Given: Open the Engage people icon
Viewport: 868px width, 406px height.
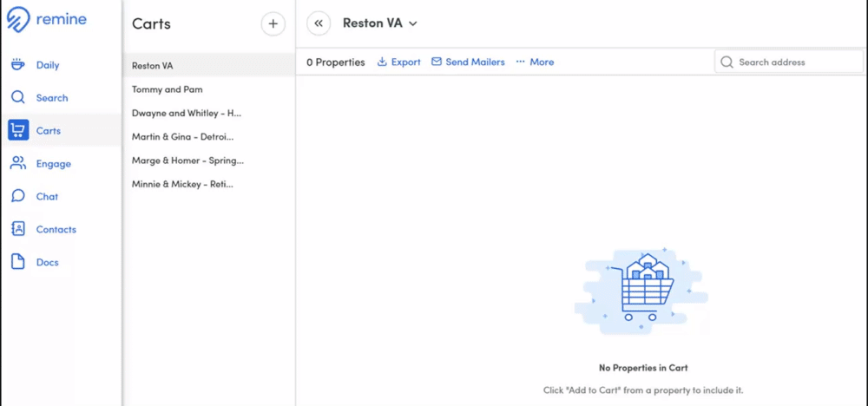Looking at the screenshot, I should [18, 163].
